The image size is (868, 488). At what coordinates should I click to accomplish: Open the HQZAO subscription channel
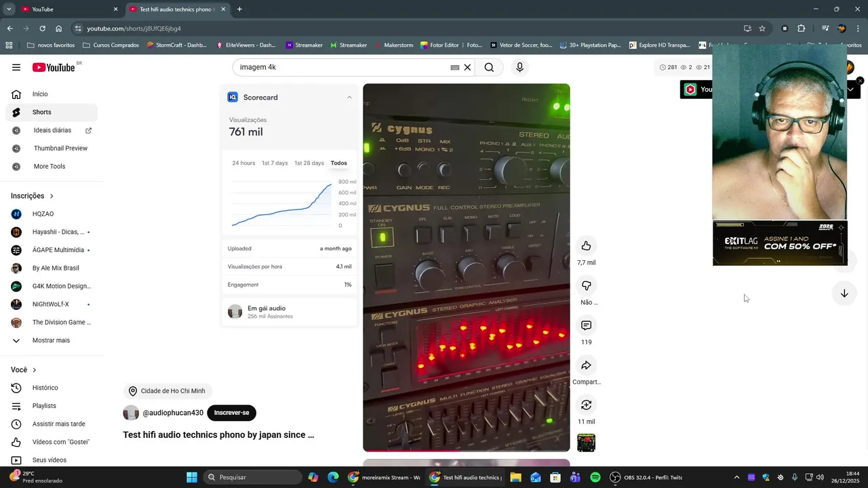tap(52, 213)
